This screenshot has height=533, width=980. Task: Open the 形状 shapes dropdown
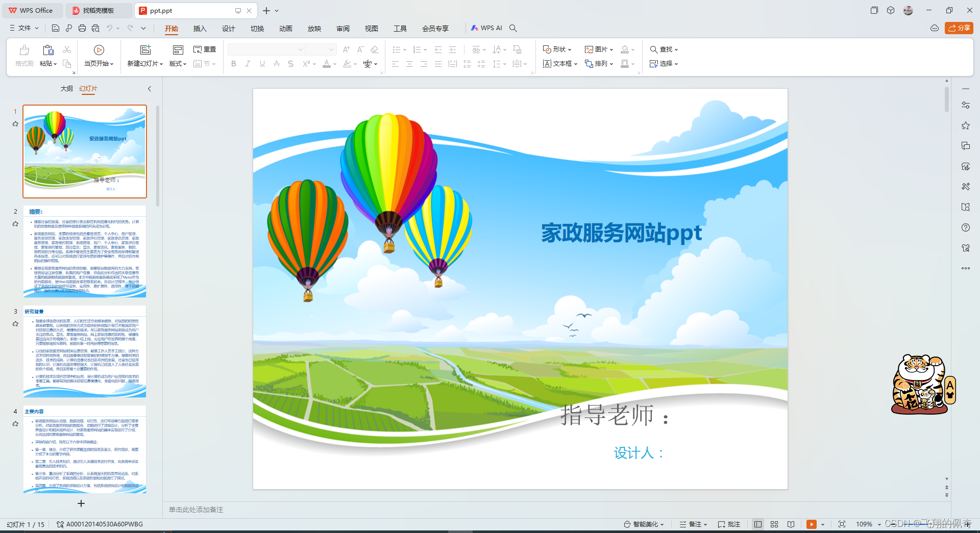point(557,49)
